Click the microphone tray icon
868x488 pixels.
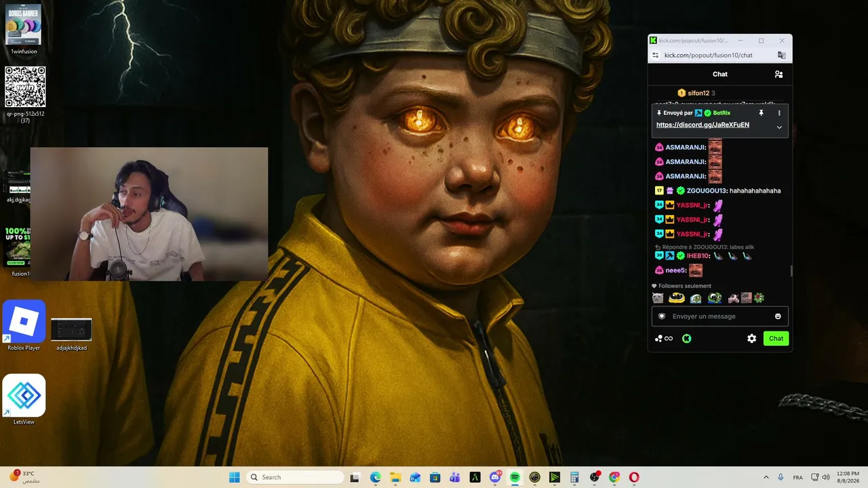tap(781, 477)
